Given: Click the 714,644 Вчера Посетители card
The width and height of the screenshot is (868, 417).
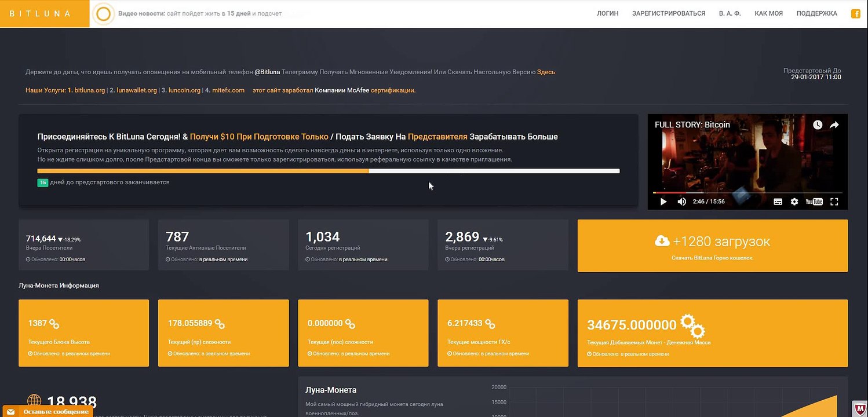Looking at the screenshot, I should (83, 245).
